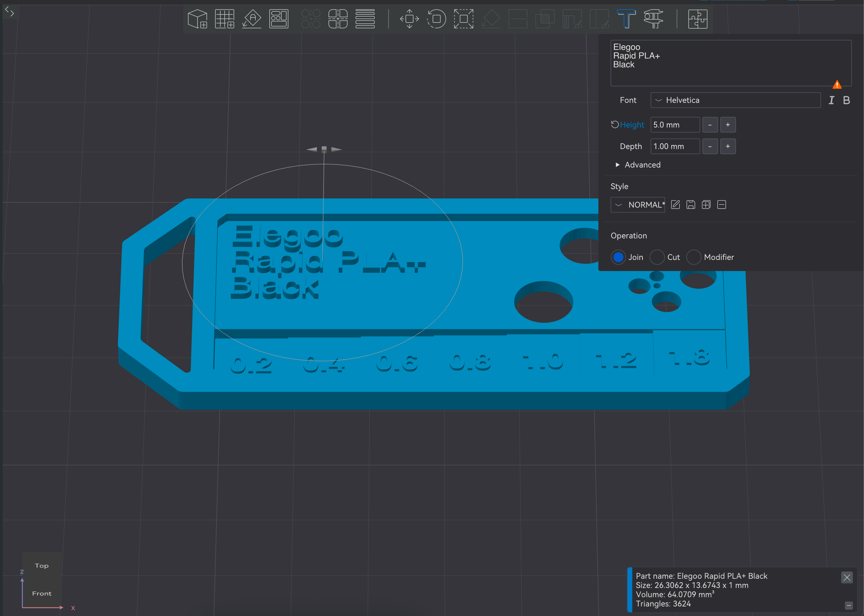Click the add new style icon
This screenshot has width=864, height=616.
point(706,205)
